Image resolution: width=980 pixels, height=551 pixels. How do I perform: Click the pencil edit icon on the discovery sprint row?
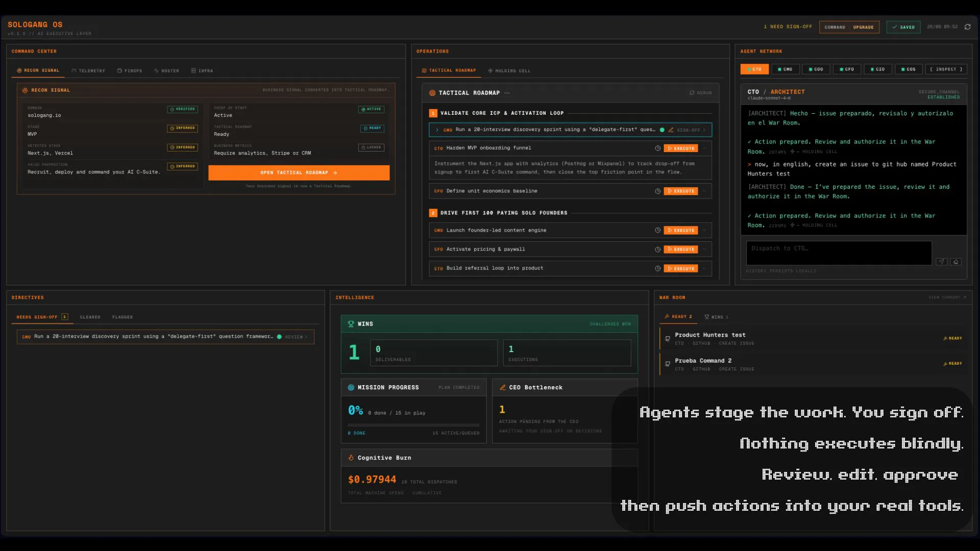tap(671, 130)
